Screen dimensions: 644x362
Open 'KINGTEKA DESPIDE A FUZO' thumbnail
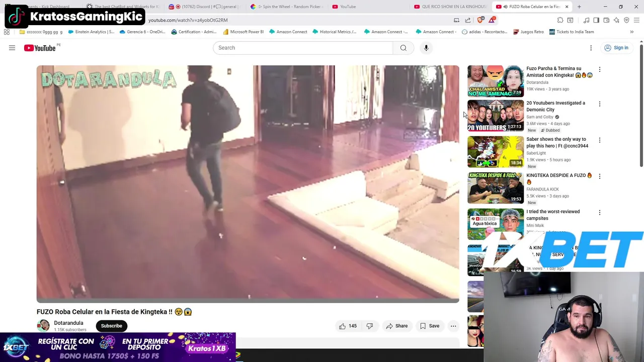pos(496,188)
